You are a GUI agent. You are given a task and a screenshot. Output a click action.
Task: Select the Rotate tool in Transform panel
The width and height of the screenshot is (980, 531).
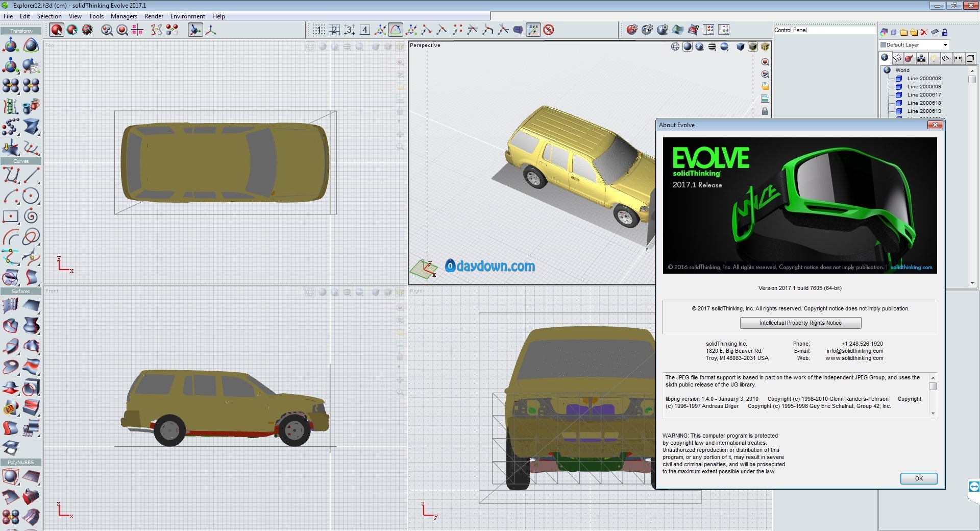pyautogui.click(x=31, y=45)
